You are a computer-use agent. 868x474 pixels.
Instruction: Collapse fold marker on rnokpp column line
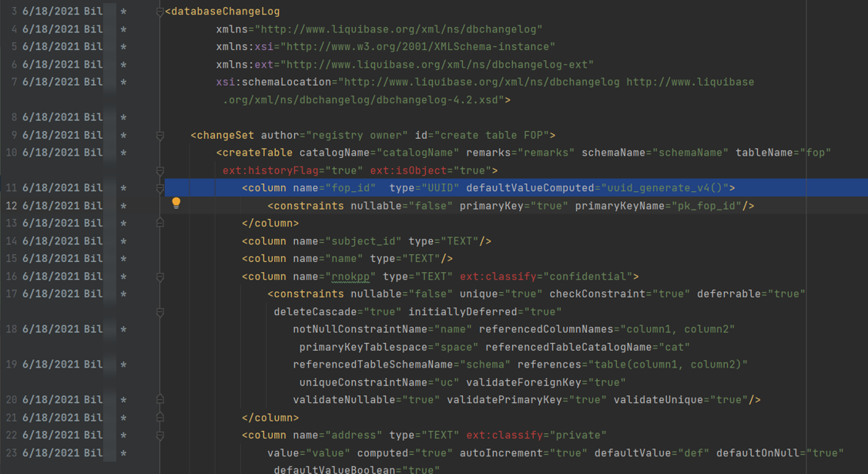pyautogui.click(x=160, y=277)
